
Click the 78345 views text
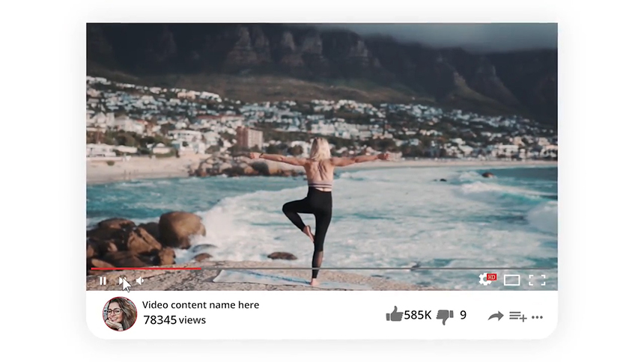(x=174, y=320)
